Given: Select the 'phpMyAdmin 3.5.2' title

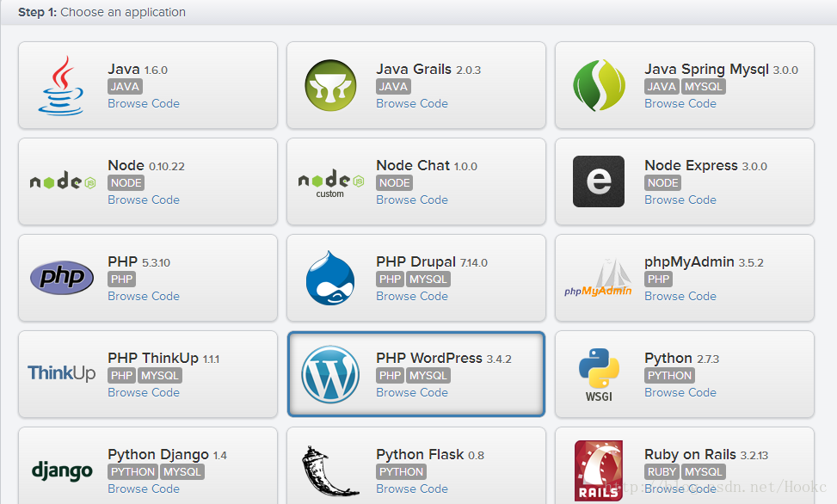Looking at the screenshot, I should 704,262.
